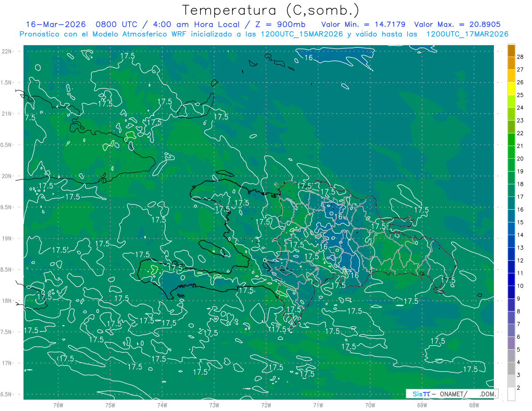This screenshot has height=411, width=532.
Task: Pick the yellow color-bar segment between 25 and 26
Action: pyautogui.click(x=511, y=89)
